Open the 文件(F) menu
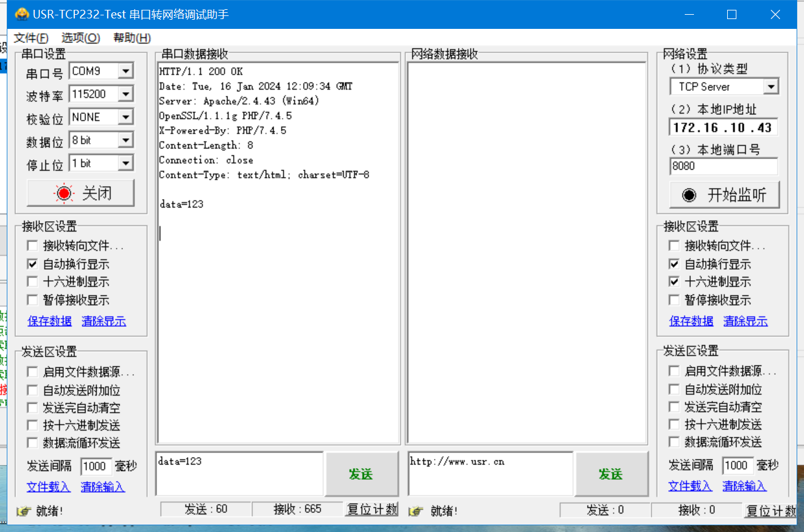Viewport: 804px width, 532px height. (31, 38)
